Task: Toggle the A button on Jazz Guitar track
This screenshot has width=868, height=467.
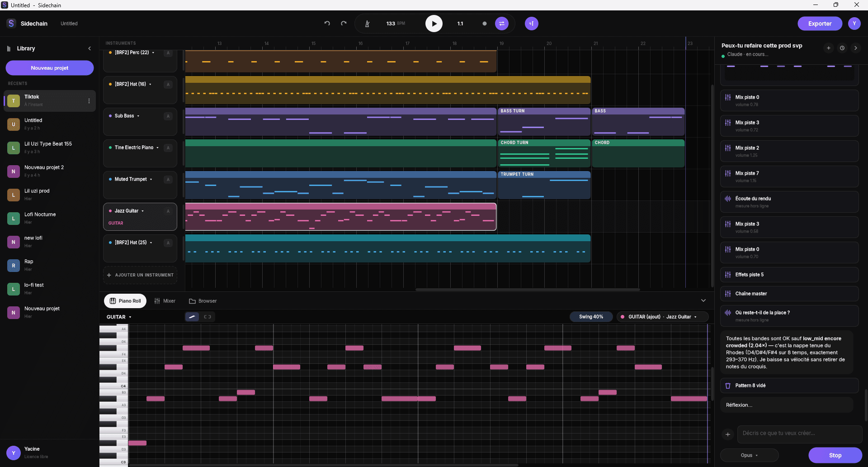Action: pyautogui.click(x=168, y=211)
